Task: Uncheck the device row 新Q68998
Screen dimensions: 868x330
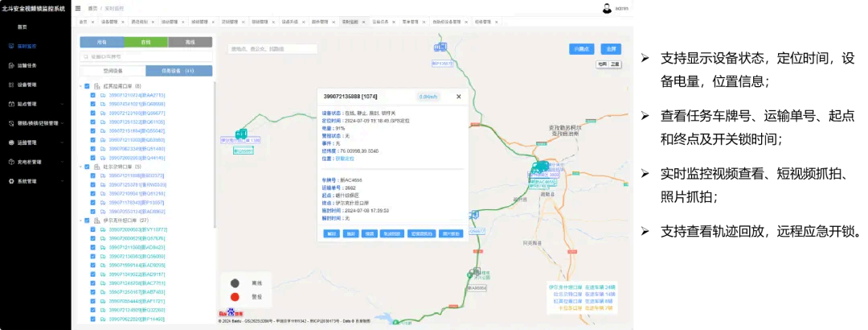Action: point(93,105)
